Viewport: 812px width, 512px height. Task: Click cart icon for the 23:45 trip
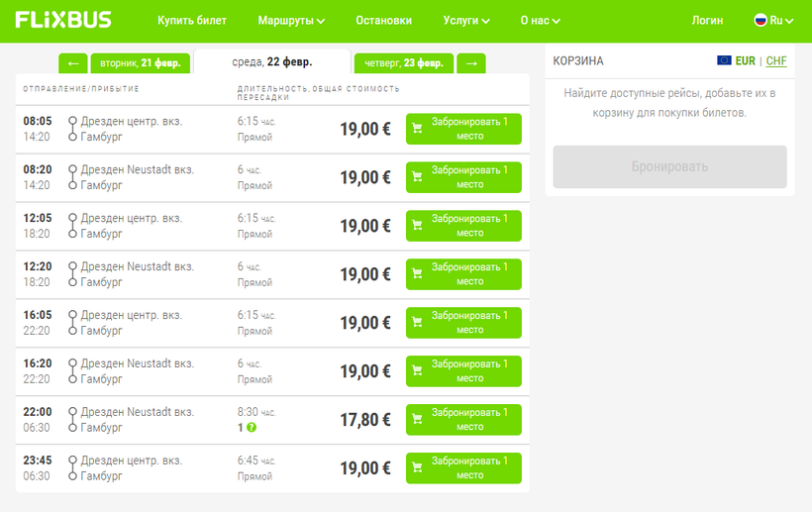click(x=417, y=468)
